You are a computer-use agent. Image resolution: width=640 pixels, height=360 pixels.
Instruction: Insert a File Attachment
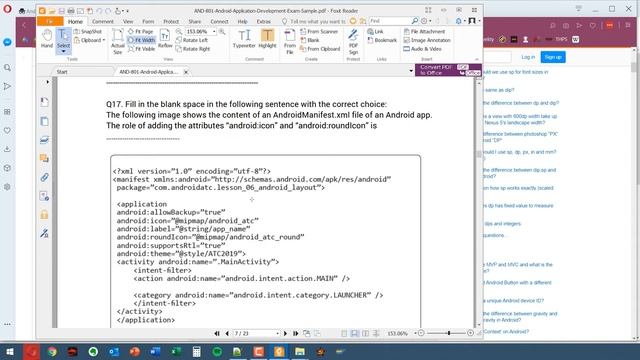coord(424,31)
